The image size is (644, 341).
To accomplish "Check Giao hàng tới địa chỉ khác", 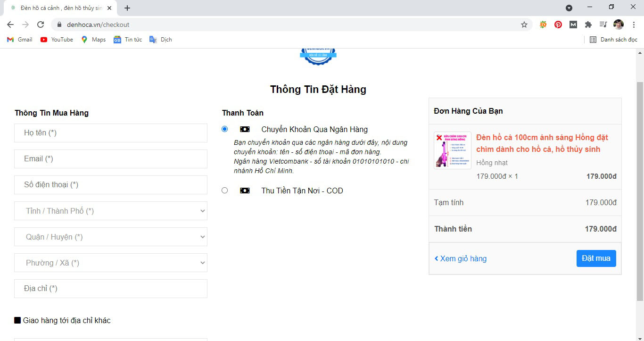I will [x=18, y=321].
